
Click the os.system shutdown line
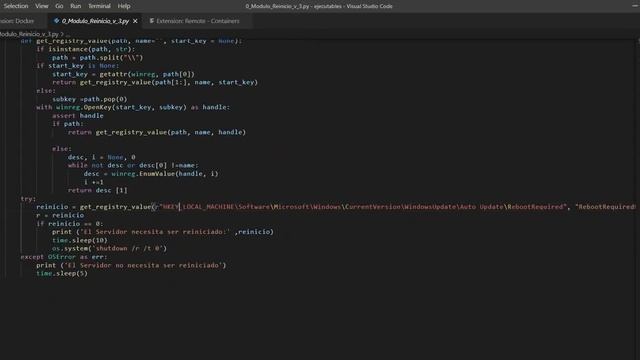pos(109,249)
